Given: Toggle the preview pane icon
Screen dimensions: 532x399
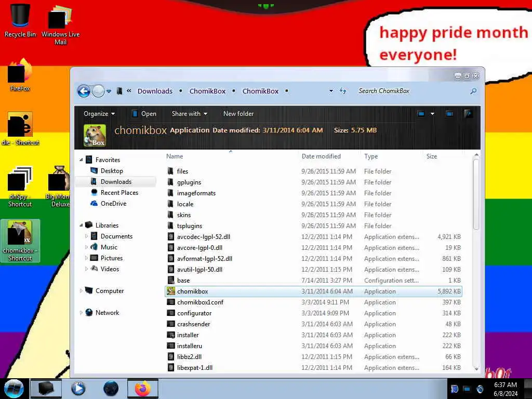Looking at the screenshot, I should 449,114.
